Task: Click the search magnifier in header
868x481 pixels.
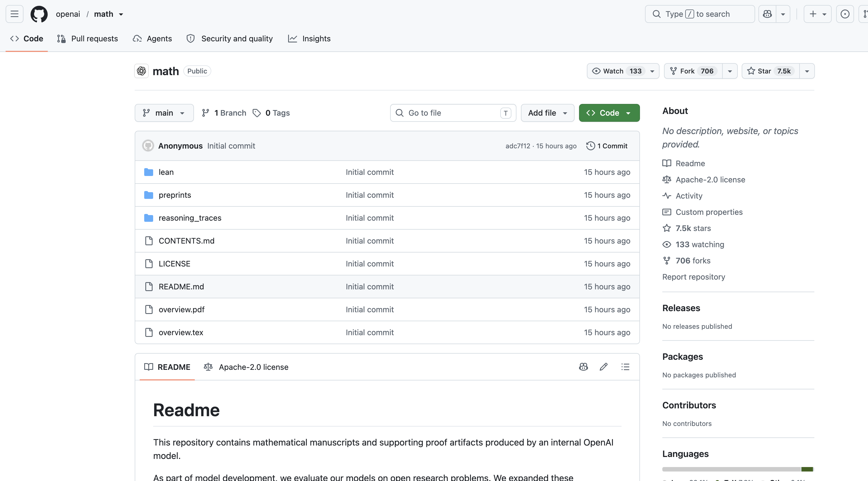Action: coord(656,14)
